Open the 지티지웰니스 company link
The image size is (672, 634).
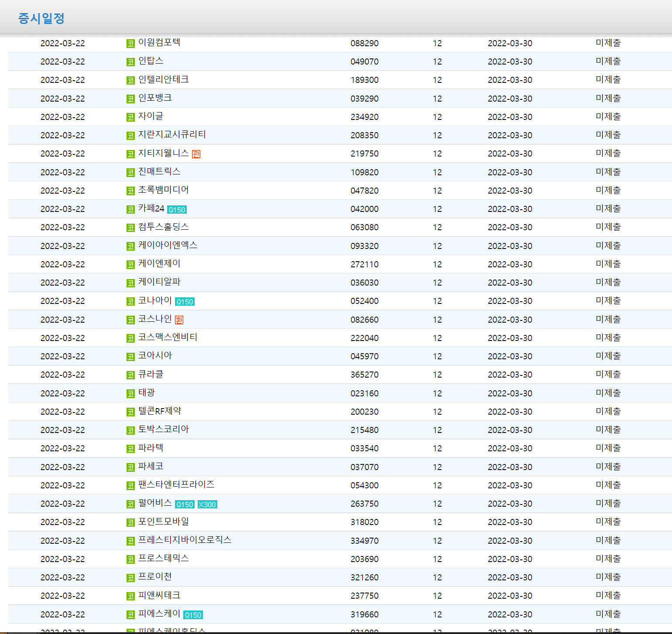click(x=164, y=153)
